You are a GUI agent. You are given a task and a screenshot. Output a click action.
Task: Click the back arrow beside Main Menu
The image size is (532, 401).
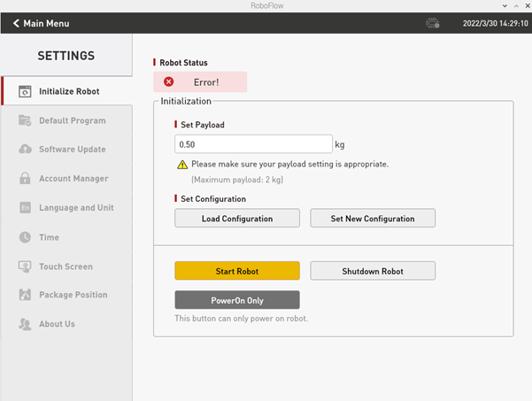tap(16, 23)
